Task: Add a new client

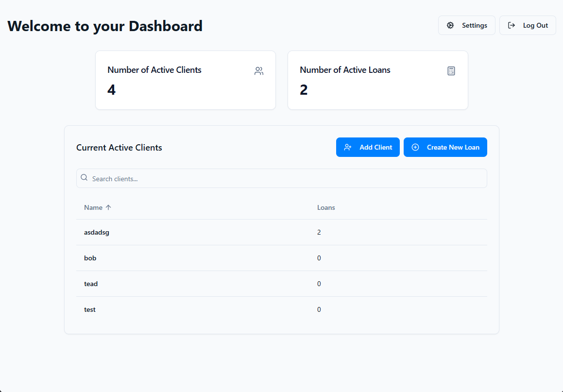Action: 368,147
